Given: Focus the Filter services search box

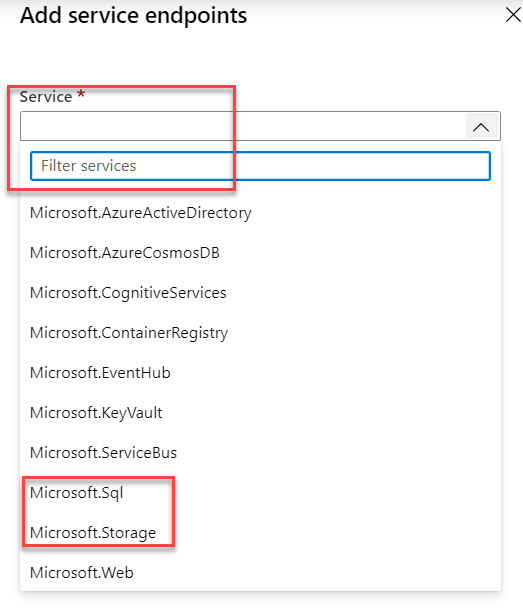Looking at the screenshot, I should coord(260,166).
